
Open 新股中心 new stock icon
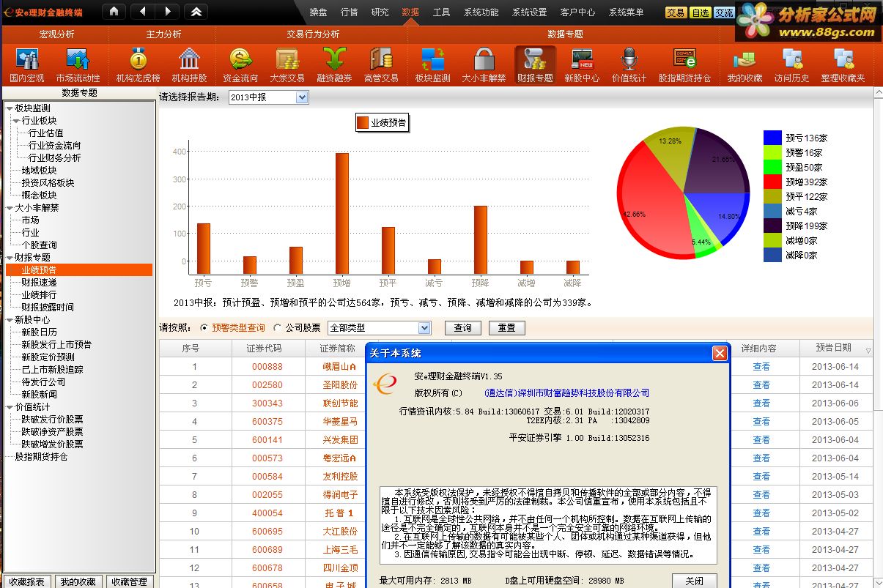tap(582, 64)
